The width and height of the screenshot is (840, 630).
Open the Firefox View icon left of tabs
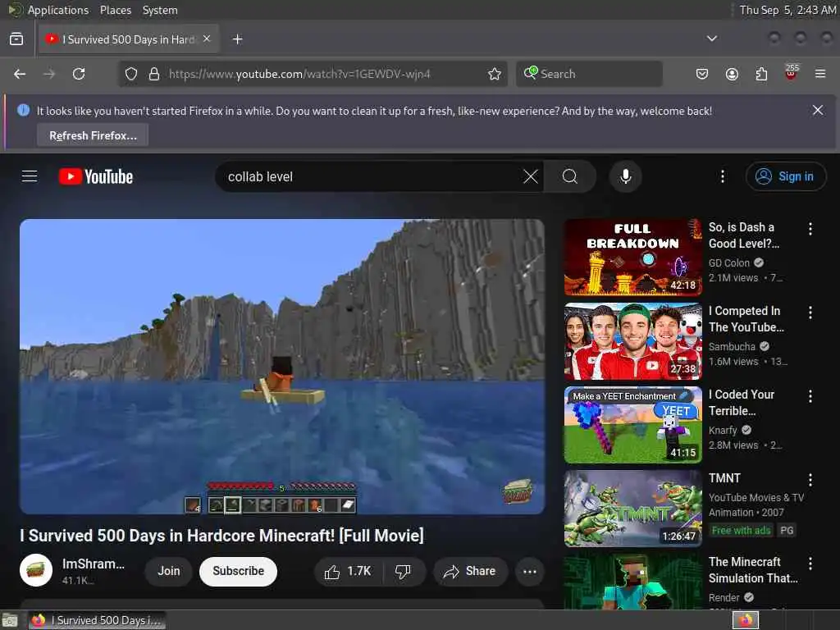tap(16, 39)
